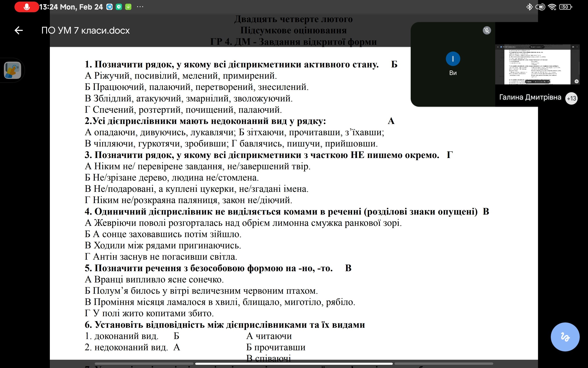
Task: Tap the blue floating annotate button
Action: coord(565,337)
